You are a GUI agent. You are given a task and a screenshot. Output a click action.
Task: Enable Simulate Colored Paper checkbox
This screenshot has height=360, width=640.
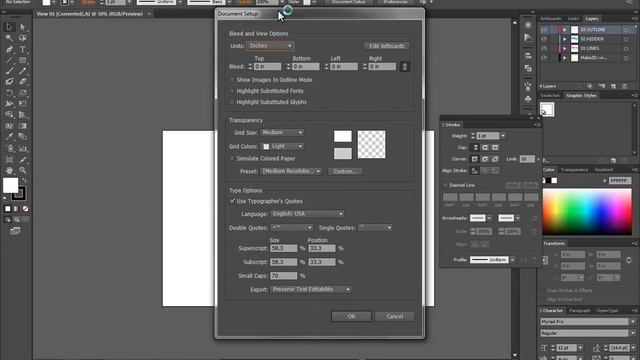pyautogui.click(x=232, y=158)
